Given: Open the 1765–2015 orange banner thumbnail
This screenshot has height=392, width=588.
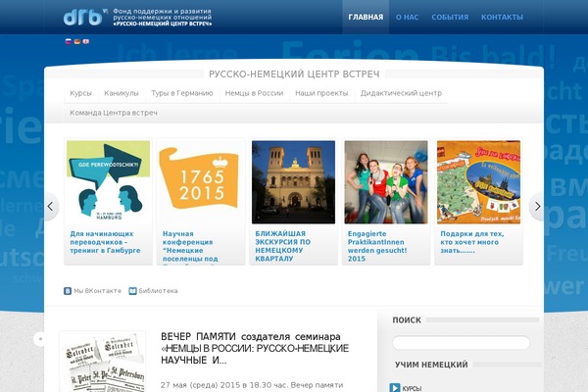Looking at the screenshot, I should click(201, 182).
